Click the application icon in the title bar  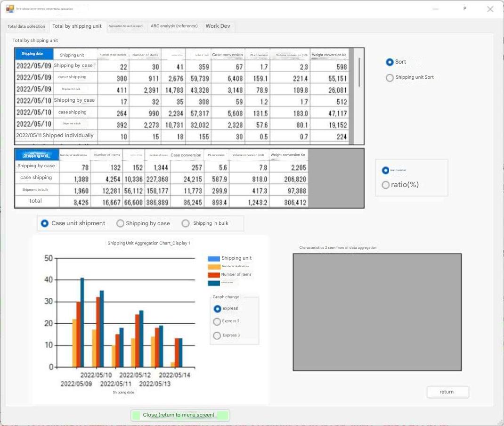(x=10, y=8)
